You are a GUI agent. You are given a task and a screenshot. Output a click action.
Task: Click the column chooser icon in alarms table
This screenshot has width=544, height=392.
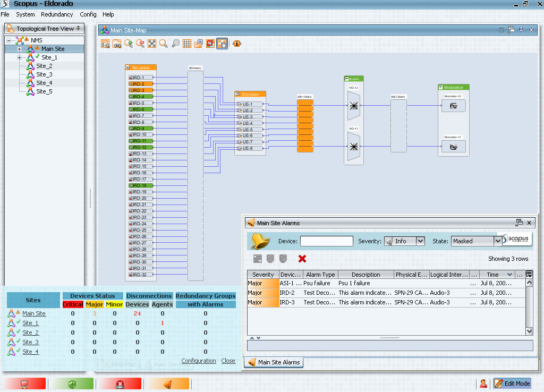click(x=529, y=275)
